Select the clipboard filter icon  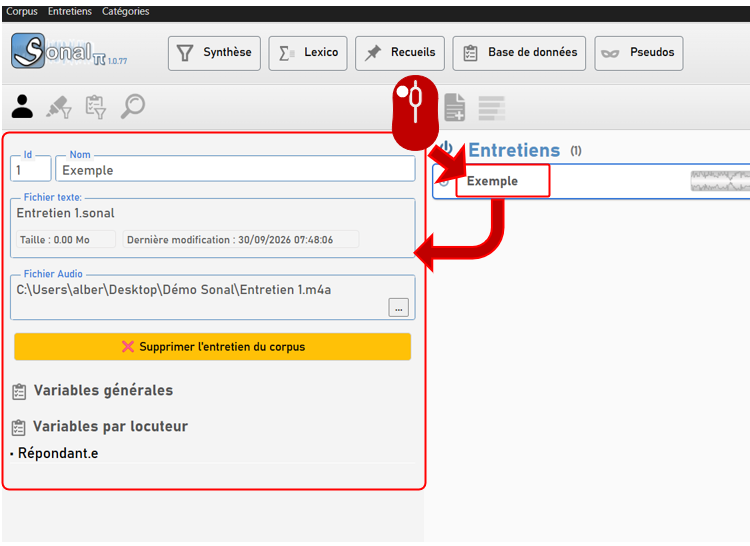click(95, 107)
